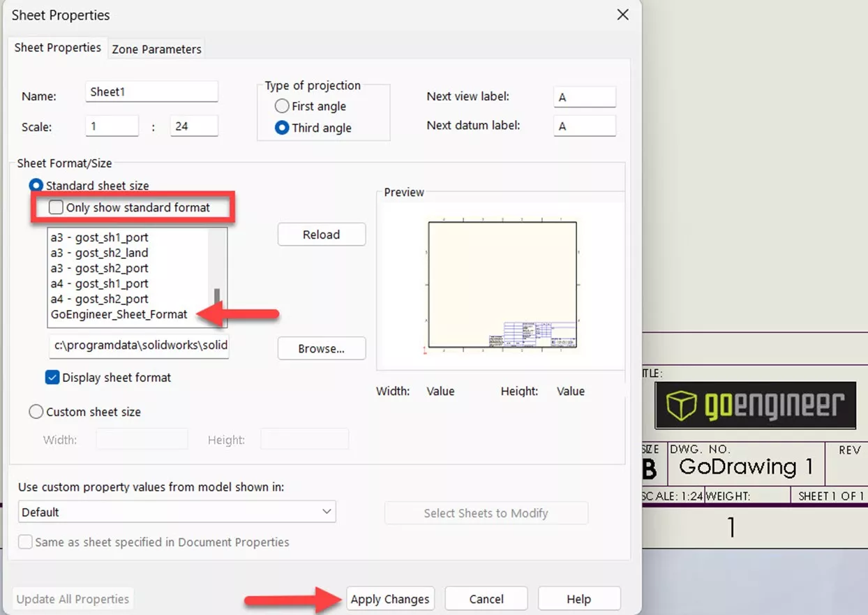Switch to the Zone Parameters tab
The height and width of the screenshot is (615, 868).
tap(156, 49)
